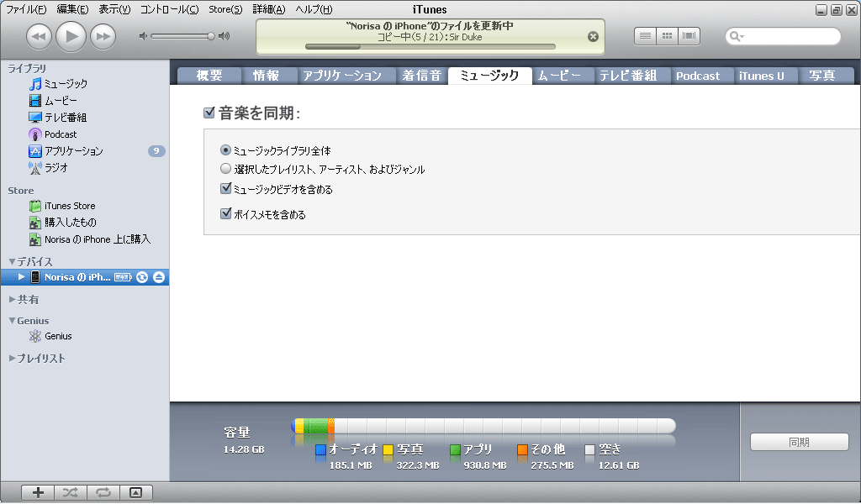The height and width of the screenshot is (504, 861).
Task: Click the rewind previous track button
Action: [39, 37]
